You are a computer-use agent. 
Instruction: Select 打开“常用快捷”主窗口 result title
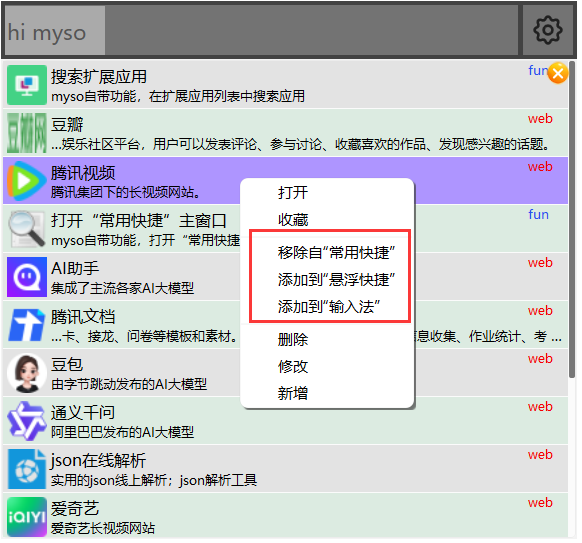click(139, 221)
